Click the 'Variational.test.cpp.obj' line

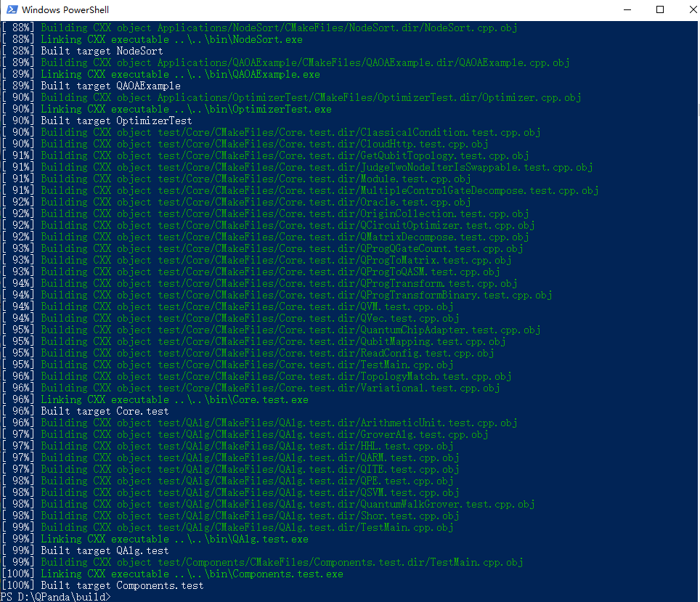click(251, 388)
